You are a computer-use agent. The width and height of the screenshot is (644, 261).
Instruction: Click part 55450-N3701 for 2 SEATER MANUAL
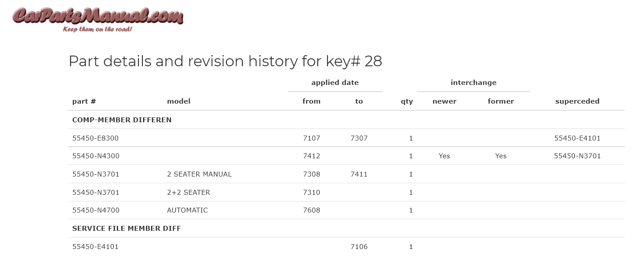(x=96, y=174)
